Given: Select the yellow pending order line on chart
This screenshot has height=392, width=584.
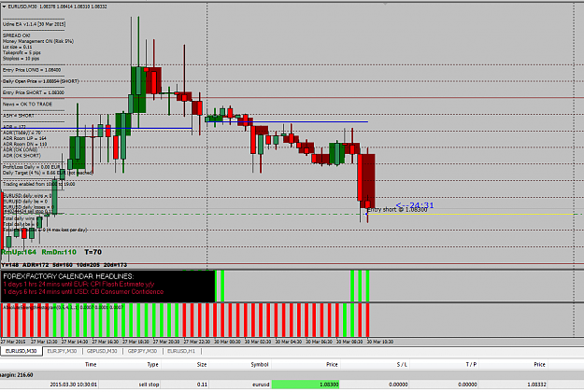Looking at the screenshot, I should click(471, 215).
